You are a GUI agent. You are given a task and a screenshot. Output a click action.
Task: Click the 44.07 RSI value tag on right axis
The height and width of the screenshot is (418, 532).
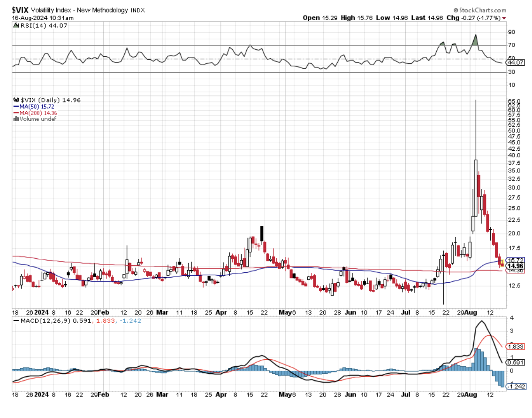[x=516, y=62]
